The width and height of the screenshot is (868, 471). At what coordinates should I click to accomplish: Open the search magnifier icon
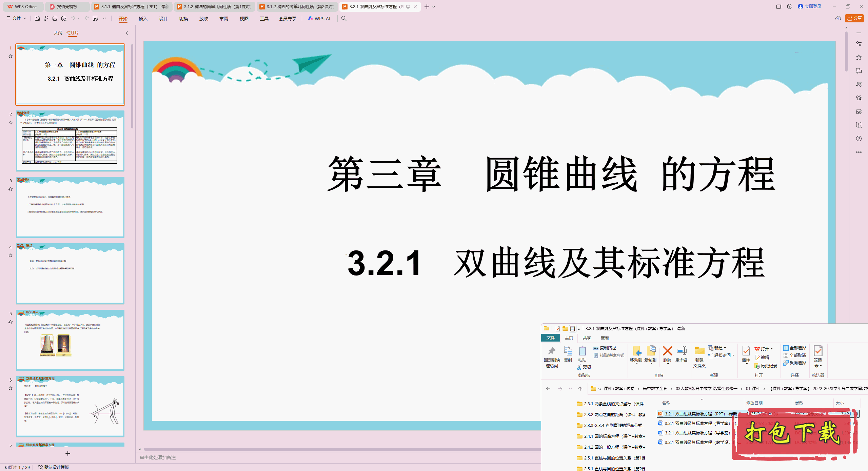(x=344, y=18)
